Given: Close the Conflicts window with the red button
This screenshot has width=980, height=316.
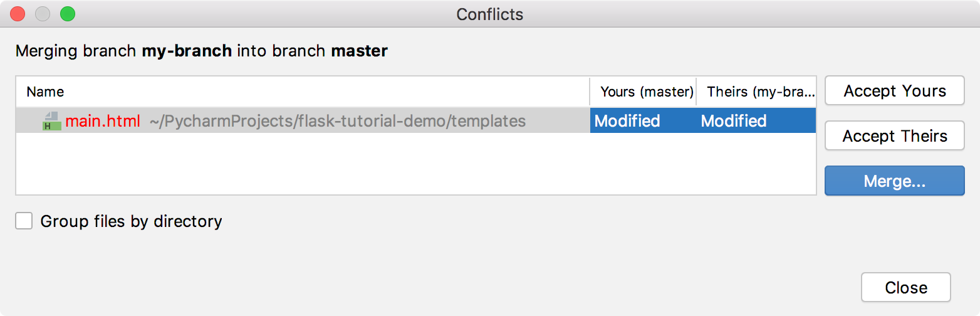Looking at the screenshot, I should pyautogui.click(x=18, y=14).
